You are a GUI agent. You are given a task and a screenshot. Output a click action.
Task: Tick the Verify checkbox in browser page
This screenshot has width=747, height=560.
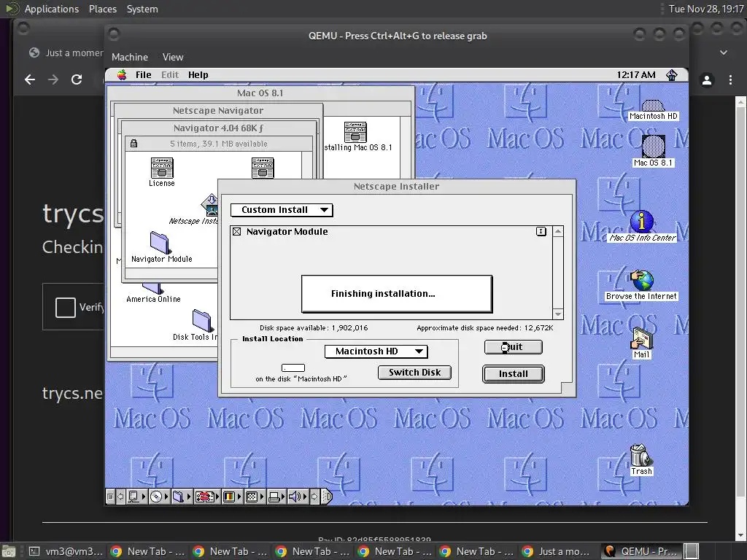point(65,307)
